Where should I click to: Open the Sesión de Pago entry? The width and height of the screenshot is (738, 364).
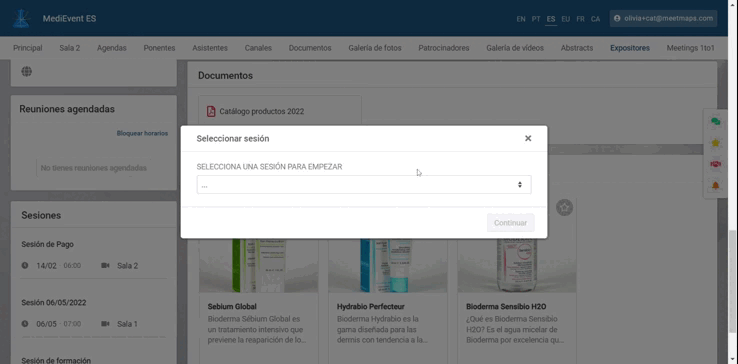click(47, 244)
